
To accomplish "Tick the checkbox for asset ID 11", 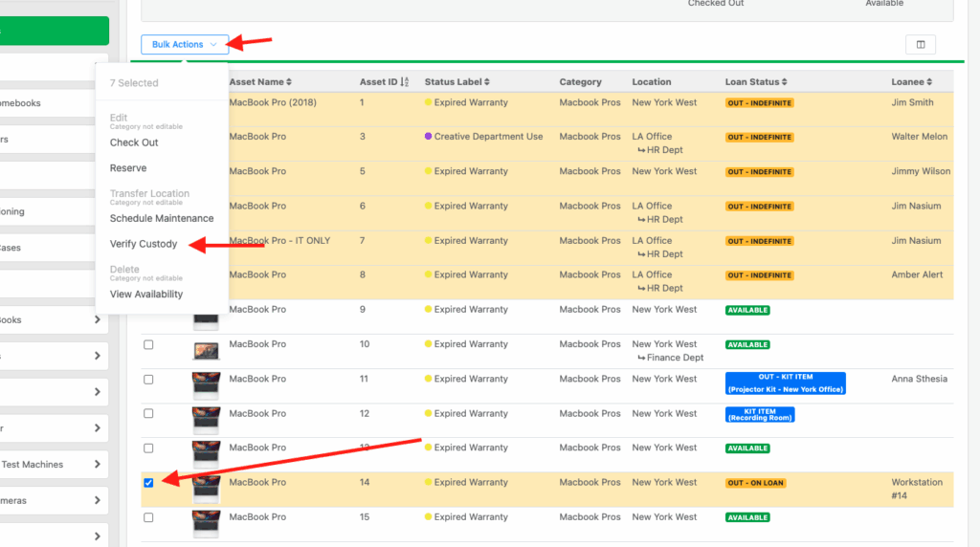I will click(x=148, y=380).
